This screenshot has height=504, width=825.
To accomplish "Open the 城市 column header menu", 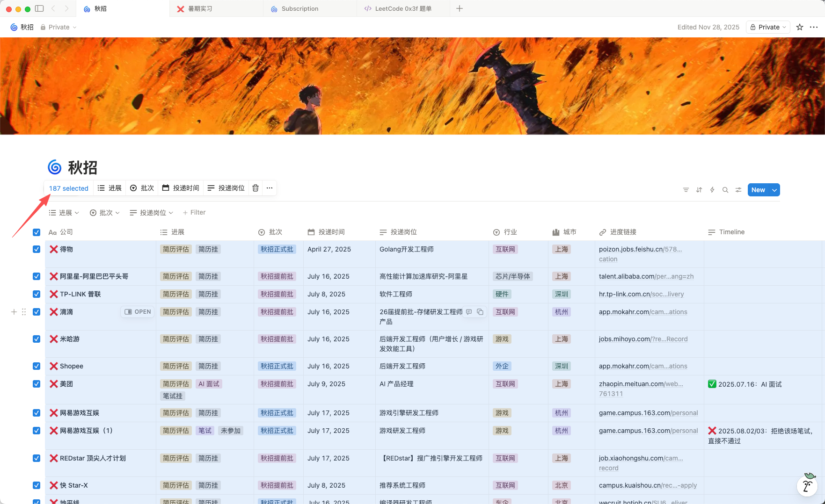I will [564, 232].
